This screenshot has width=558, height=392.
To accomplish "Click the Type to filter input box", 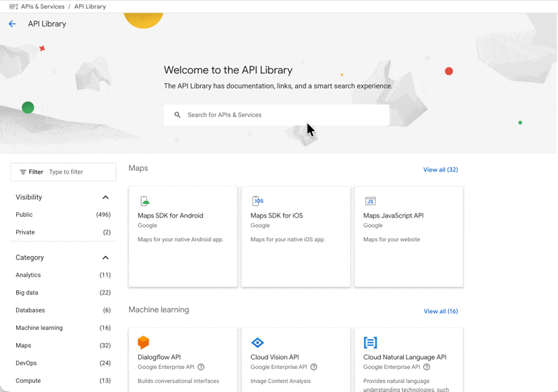I will tap(78, 172).
